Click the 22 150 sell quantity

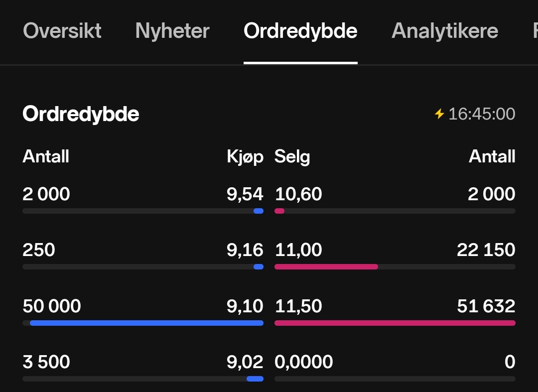pos(486,250)
